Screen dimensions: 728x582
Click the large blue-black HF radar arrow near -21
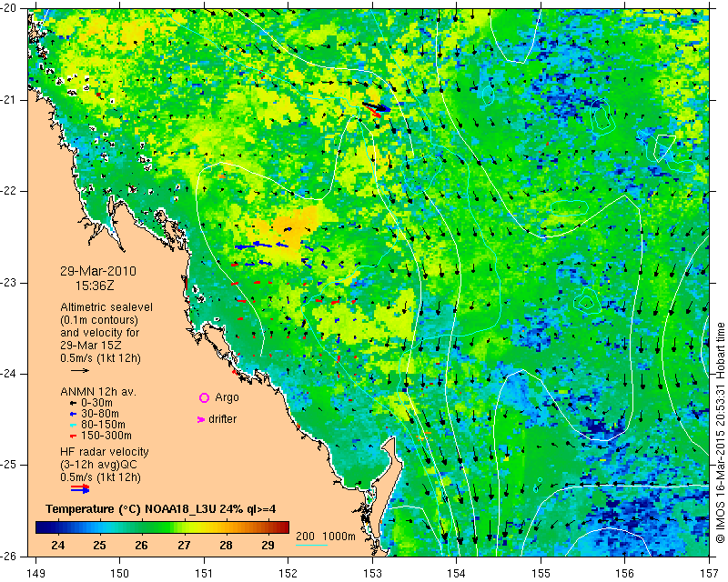377,107
